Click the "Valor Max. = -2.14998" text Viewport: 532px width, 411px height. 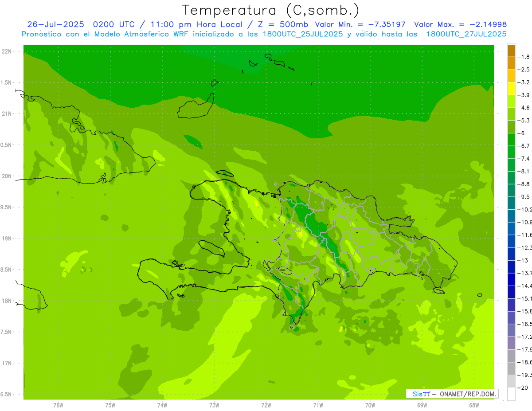click(x=460, y=24)
